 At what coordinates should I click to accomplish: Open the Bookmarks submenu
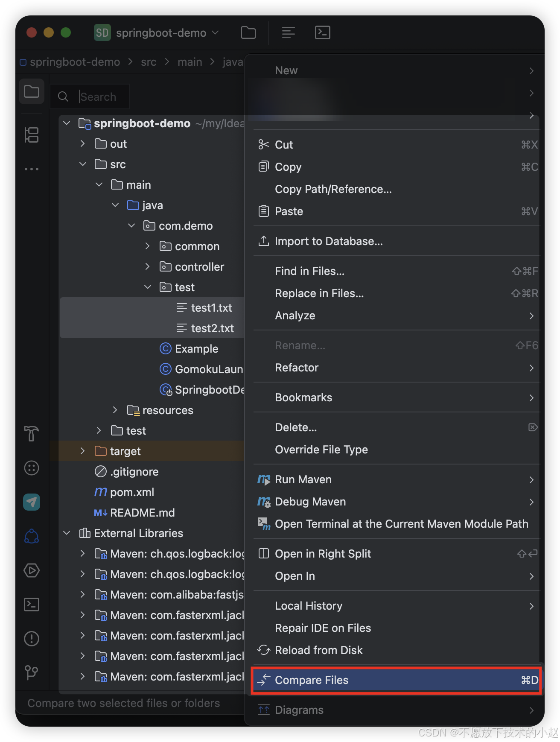396,397
